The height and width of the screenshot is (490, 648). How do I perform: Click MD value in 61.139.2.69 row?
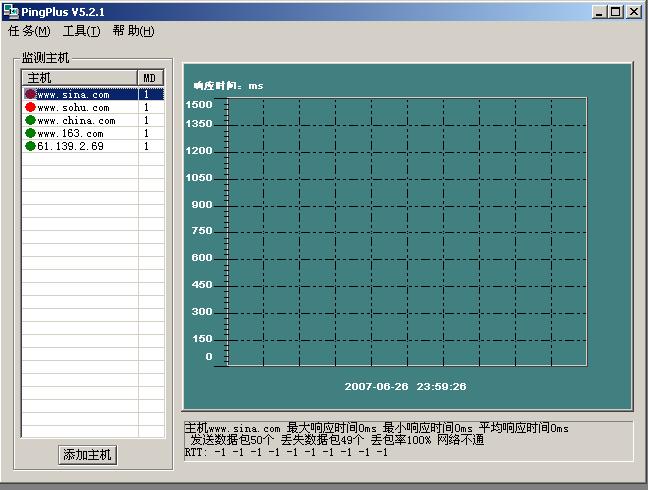146,146
